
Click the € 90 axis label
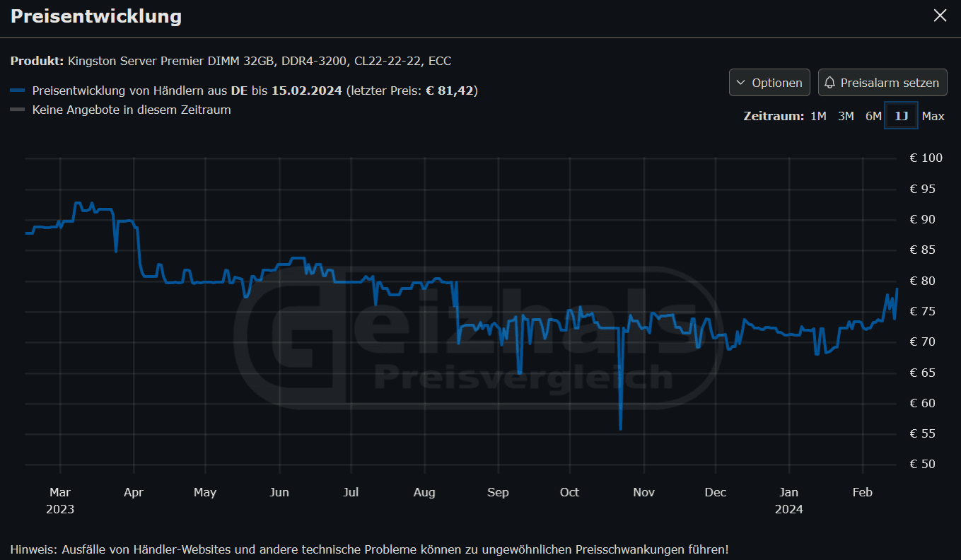point(923,219)
